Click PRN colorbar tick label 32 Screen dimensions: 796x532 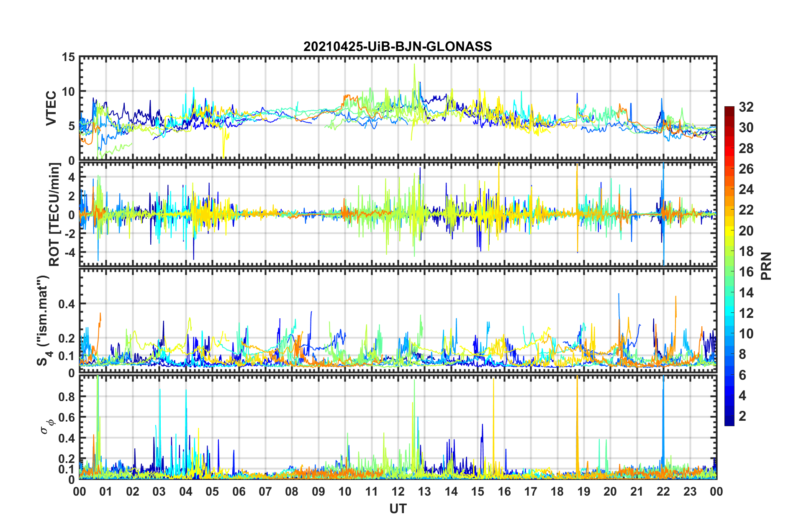click(746, 107)
